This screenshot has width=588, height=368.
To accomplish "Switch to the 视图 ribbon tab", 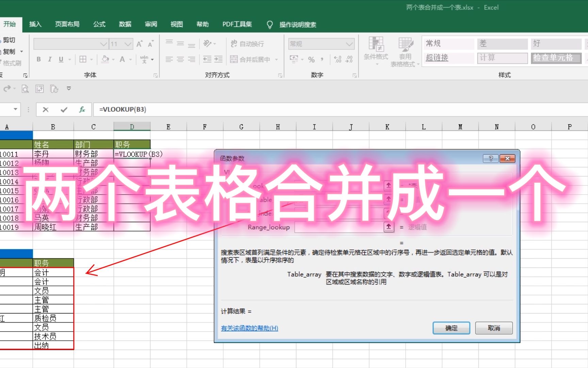I will coord(177,24).
